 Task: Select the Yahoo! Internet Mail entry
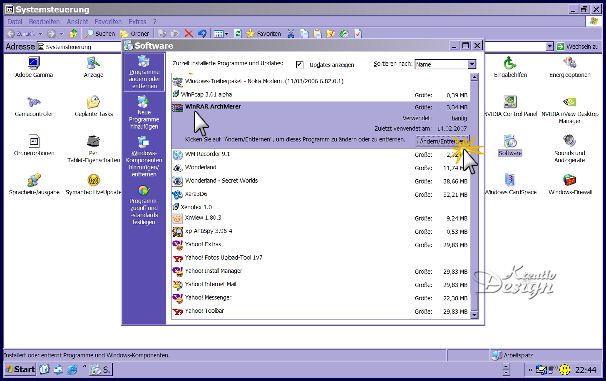(321, 284)
